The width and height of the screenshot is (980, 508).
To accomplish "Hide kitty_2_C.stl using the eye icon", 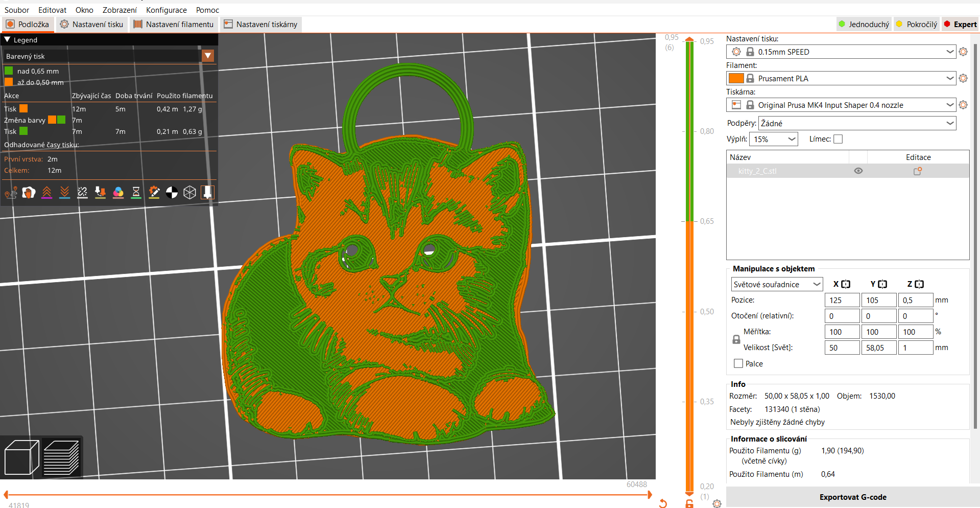I will tap(858, 171).
